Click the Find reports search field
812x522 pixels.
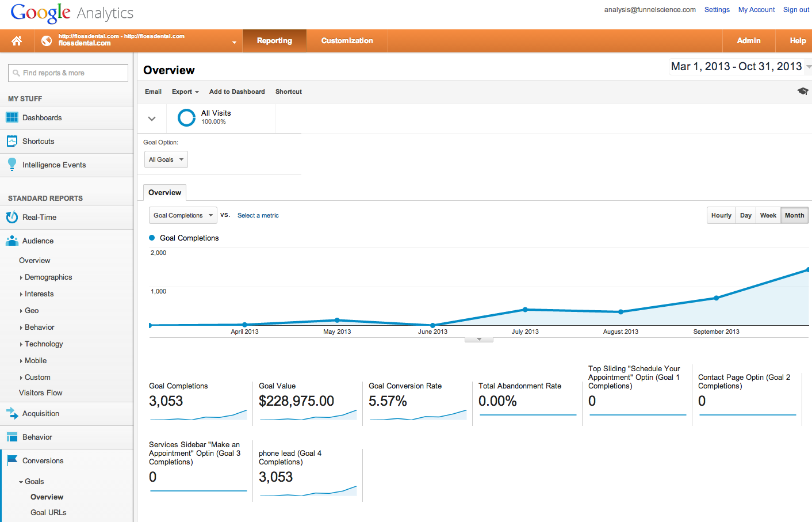coord(68,73)
